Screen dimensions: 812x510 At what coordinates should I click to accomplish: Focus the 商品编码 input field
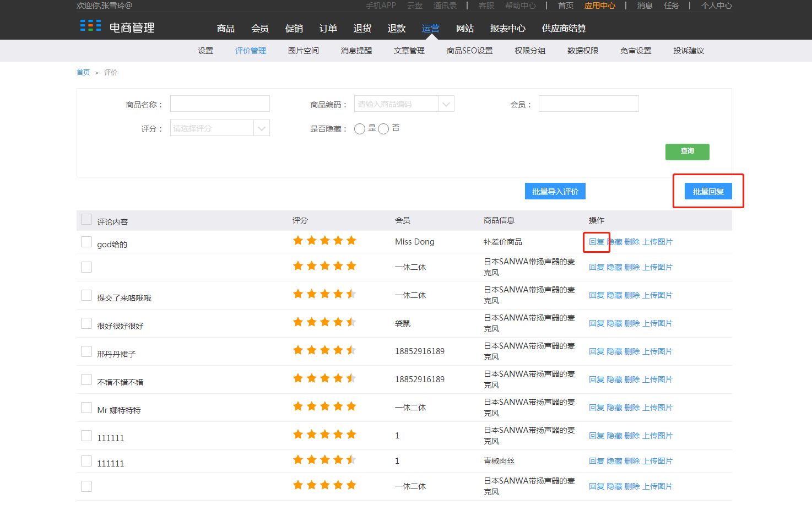(x=396, y=104)
